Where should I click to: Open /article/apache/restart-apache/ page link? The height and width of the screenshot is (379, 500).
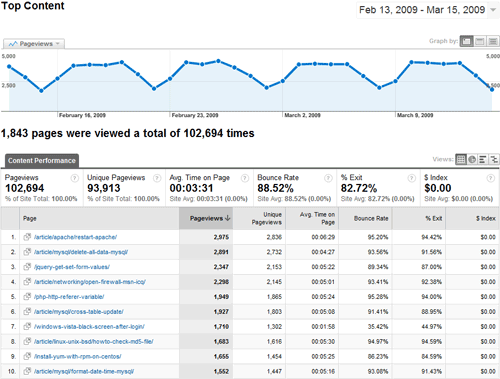click(x=75, y=237)
